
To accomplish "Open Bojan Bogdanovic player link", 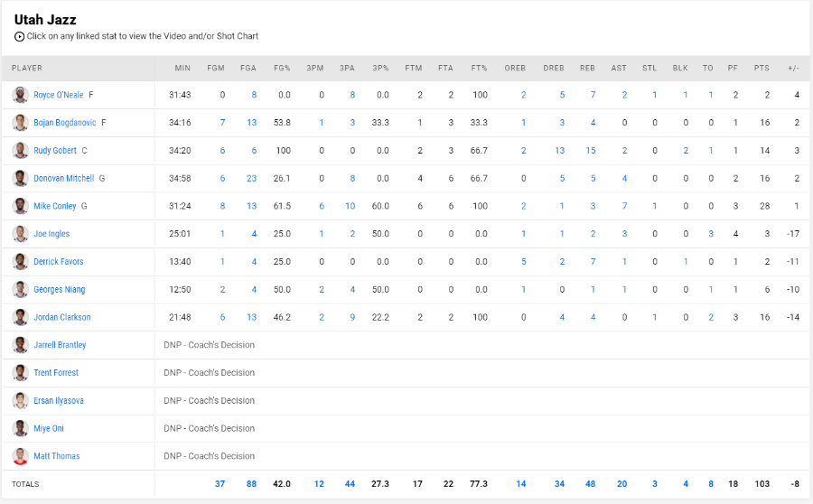I will [65, 123].
